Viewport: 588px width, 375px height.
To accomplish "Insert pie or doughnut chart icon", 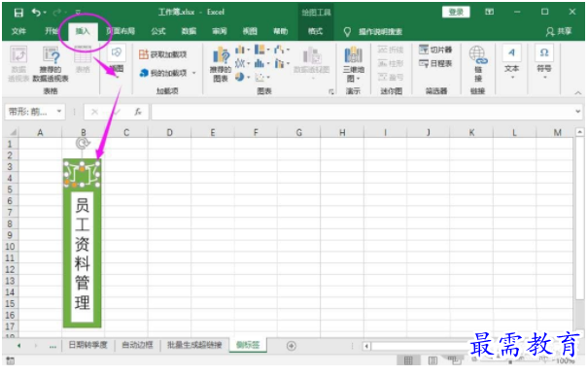I will click(240, 77).
